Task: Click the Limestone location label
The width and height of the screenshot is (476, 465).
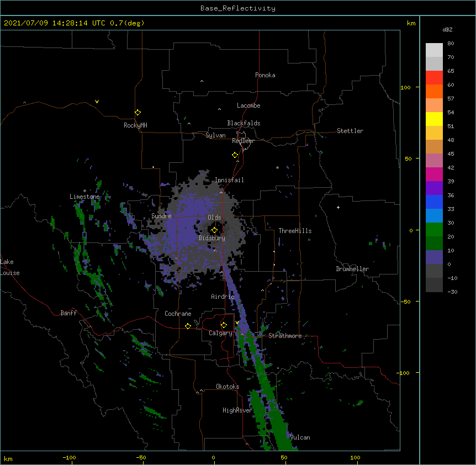Action: [x=84, y=197]
